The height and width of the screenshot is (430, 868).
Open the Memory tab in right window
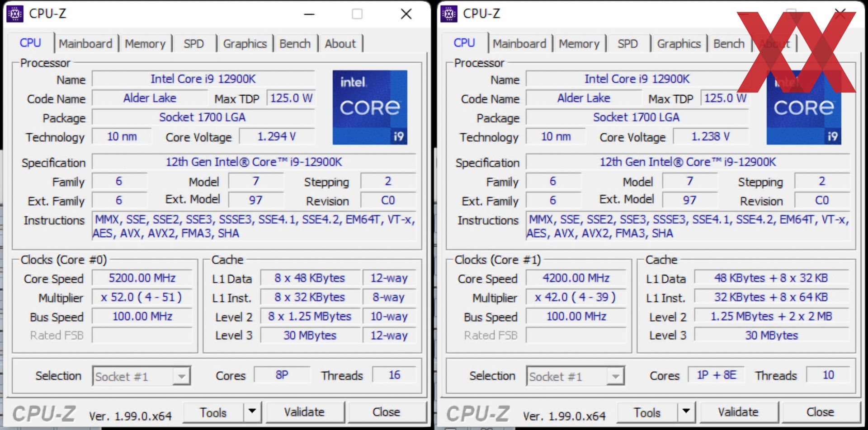pos(579,44)
